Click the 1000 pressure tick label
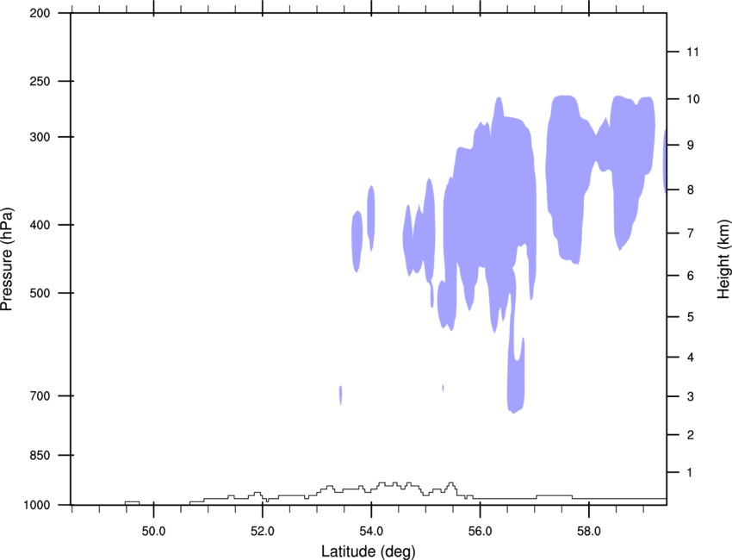This screenshot has width=732, height=560. [x=36, y=505]
